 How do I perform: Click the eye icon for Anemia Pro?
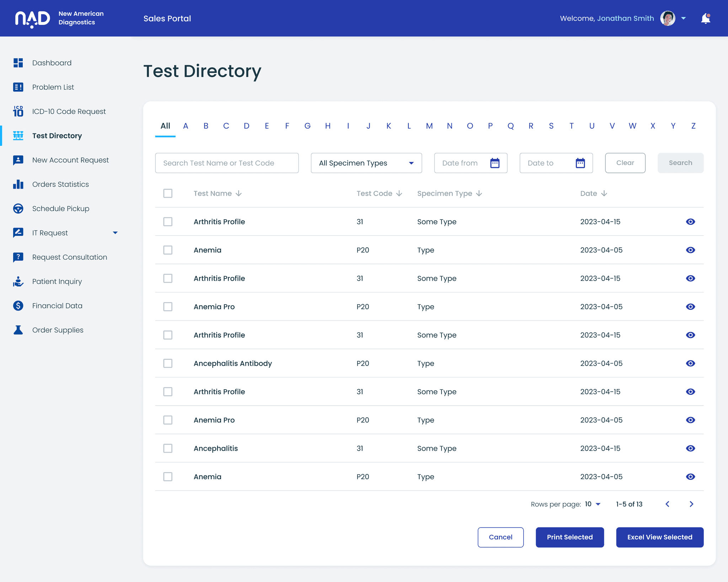click(x=691, y=306)
